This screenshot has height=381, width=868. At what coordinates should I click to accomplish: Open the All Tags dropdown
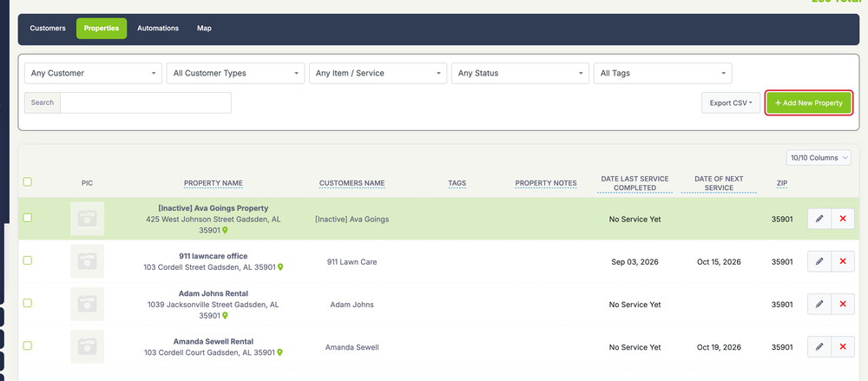(x=662, y=73)
